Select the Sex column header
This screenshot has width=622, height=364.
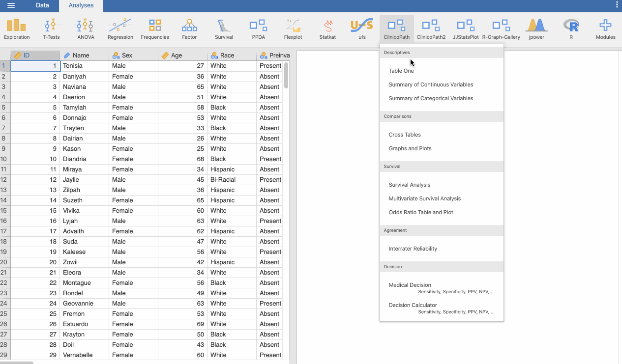(x=133, y=56)
